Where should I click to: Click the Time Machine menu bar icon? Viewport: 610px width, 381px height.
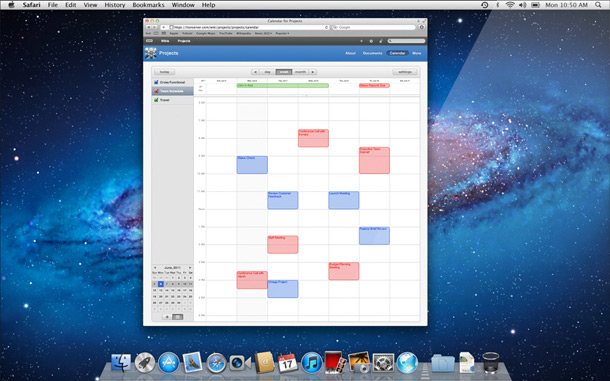point(484,5)
